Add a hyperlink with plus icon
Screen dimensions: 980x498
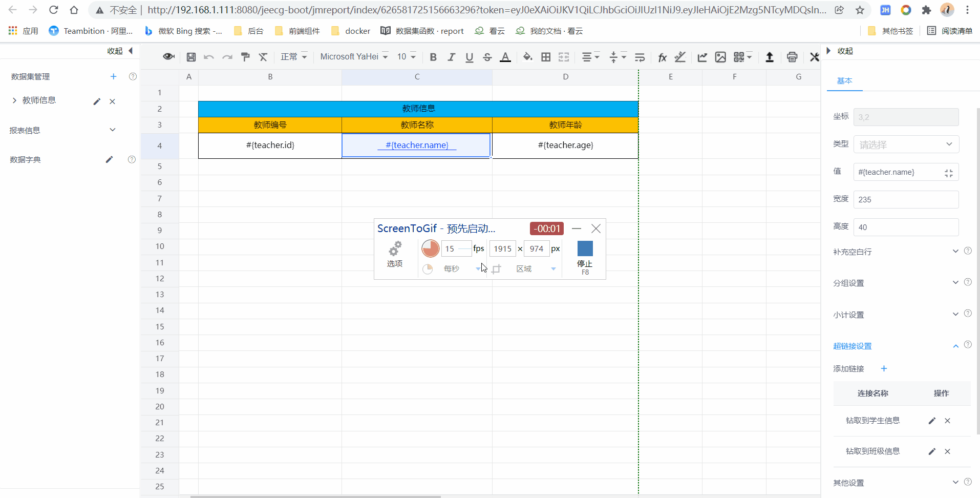click(x=884, y=368)
